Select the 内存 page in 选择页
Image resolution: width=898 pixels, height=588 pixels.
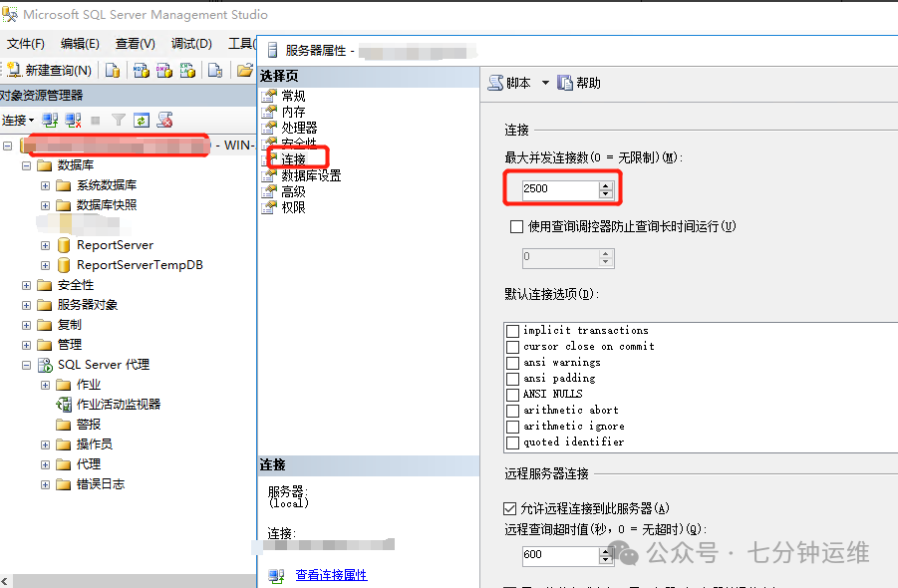pos(293,112)
